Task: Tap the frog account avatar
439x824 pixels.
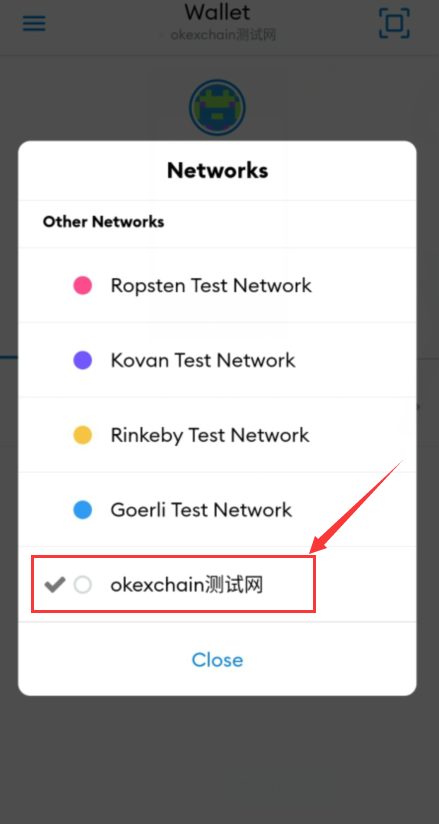Action: (x=217, y=108)
